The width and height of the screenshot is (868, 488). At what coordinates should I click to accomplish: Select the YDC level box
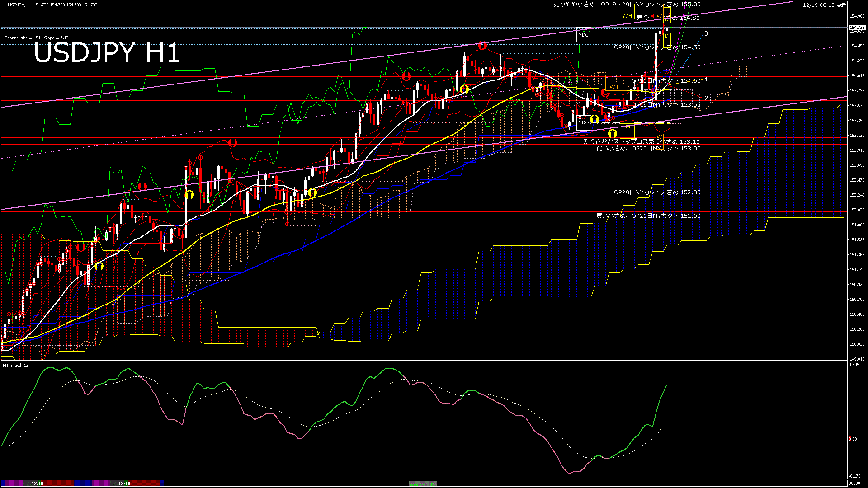click(x=584, y=35)
